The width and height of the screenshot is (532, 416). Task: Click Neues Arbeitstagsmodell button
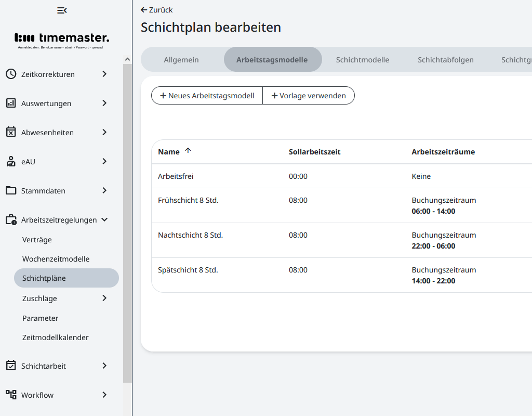point(207,96)
